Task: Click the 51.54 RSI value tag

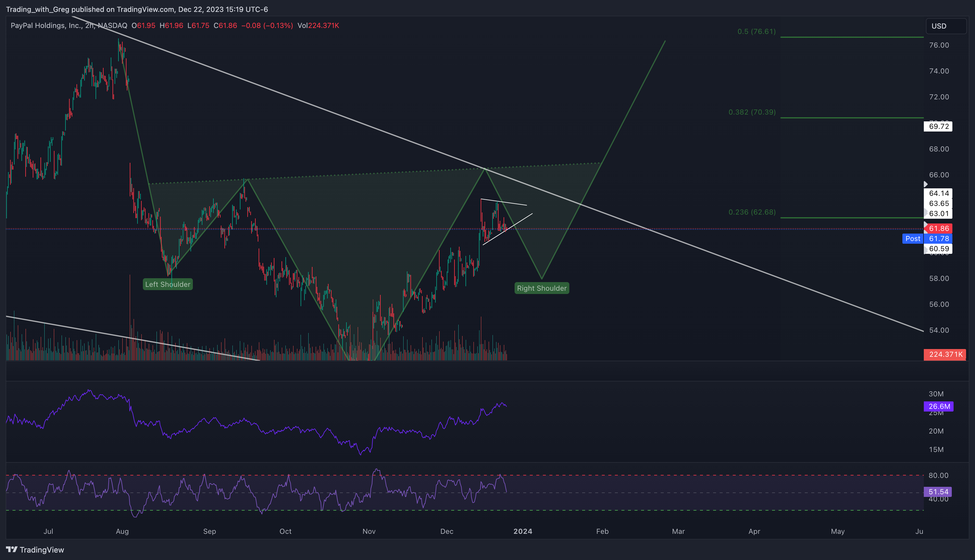Action: pos(938,492)
